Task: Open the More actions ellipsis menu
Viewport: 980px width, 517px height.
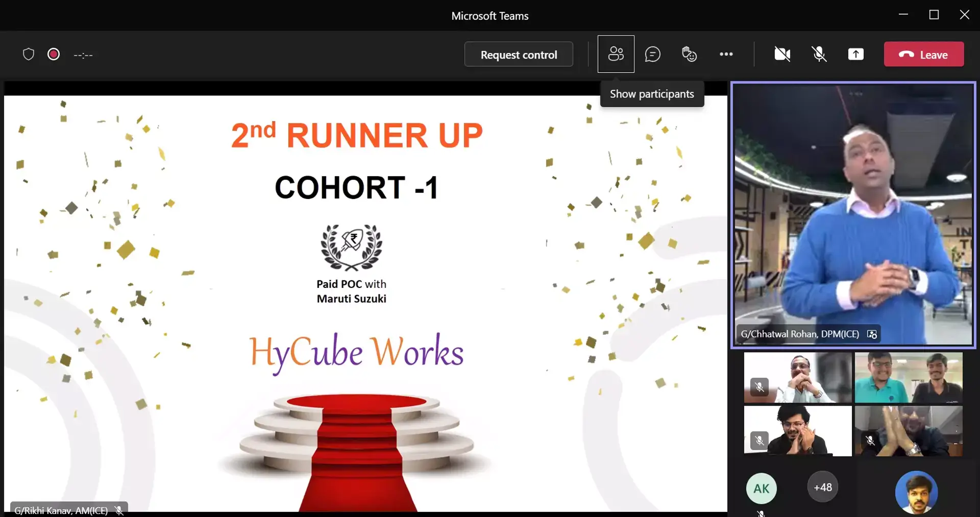Action: coord(726,54)
